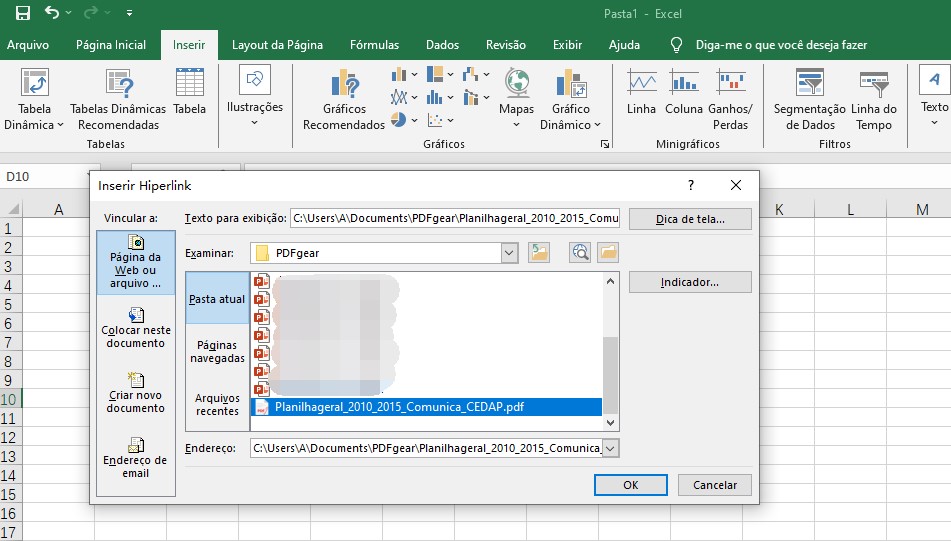Select column L header

(x=850, y=210)
